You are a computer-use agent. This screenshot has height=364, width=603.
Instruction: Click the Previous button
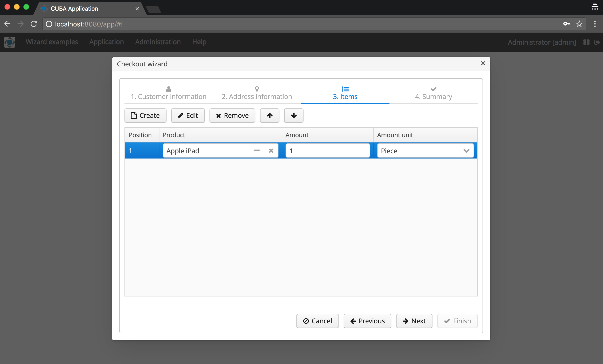coord(367,321)
